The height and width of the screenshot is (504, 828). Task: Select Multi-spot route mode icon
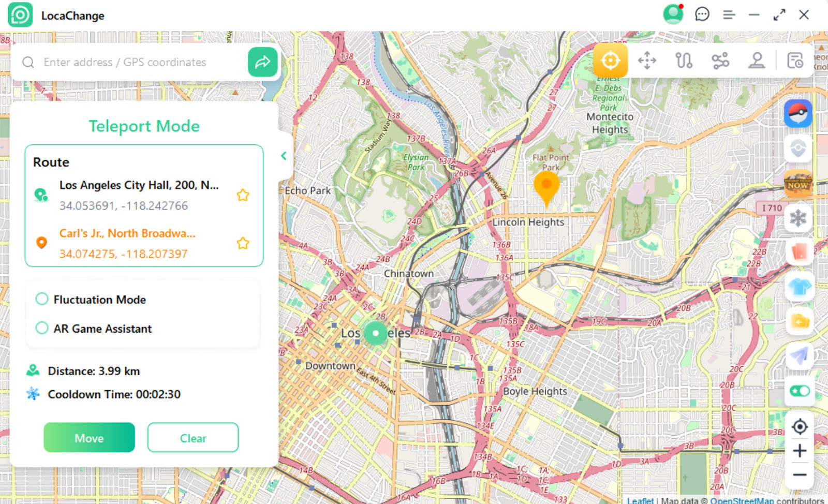tap(720, 61)
